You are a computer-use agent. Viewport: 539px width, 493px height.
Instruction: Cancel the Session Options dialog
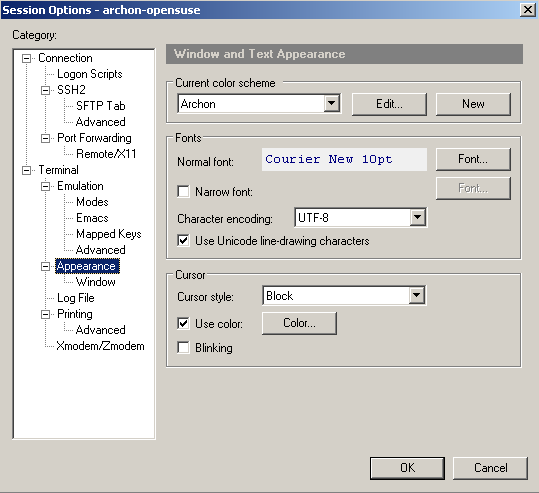(x=490, y=468)
